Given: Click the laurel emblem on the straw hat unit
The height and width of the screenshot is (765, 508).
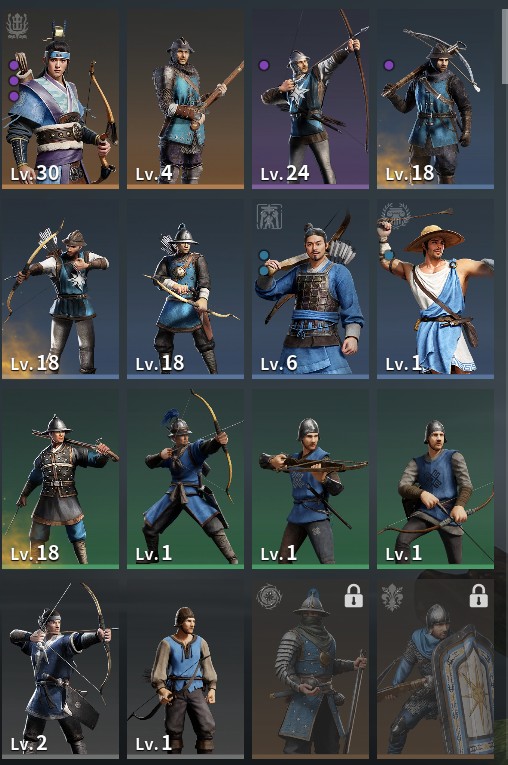Looking at the screenshot, I should [x=396, y=216].
